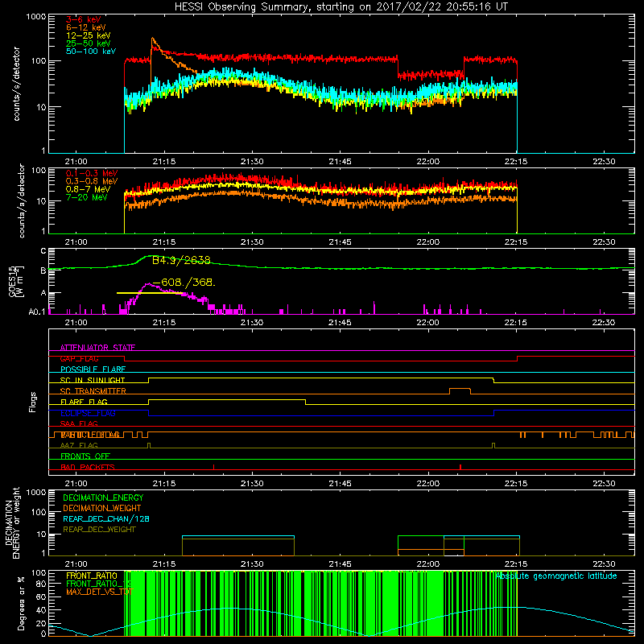
Task: Click the DECIMATION_WEIGHT legend label
Action: point(102,508)
